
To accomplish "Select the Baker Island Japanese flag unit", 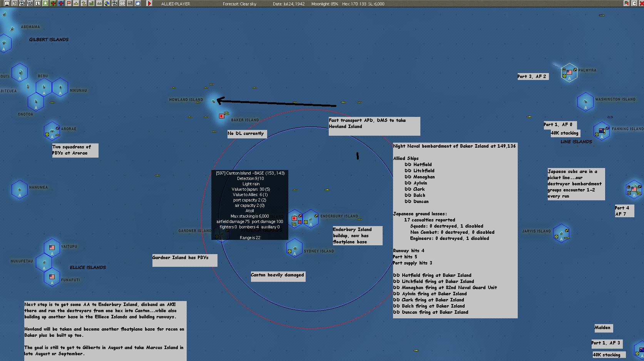I will pyautogui.click(x=222, y=116).
